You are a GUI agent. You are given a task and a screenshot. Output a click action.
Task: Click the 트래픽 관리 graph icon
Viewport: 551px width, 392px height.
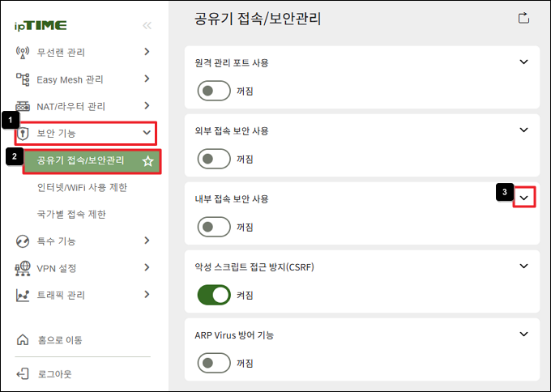pos(23,295)
